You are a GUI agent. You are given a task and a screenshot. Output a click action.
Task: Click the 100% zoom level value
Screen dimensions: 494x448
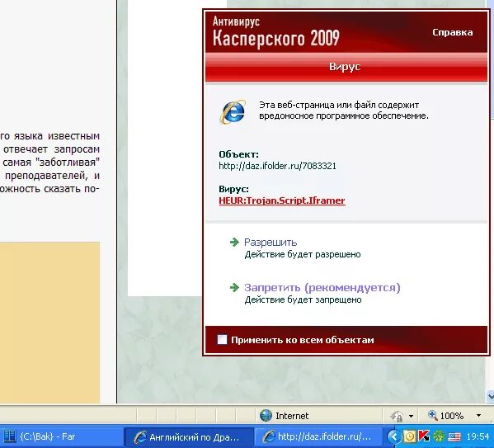(x=451, y=416)
